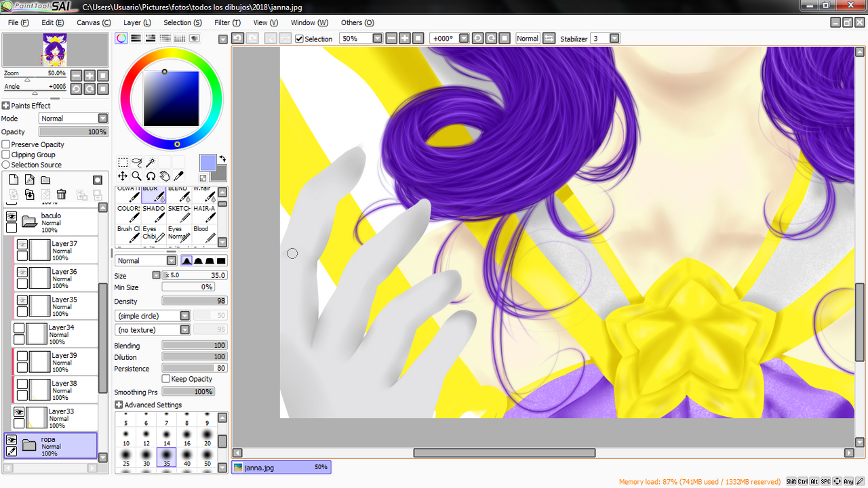Open the simple circle brush shape dropdown
This screenshot has width=868, height=488.
[x=153, y=316]
